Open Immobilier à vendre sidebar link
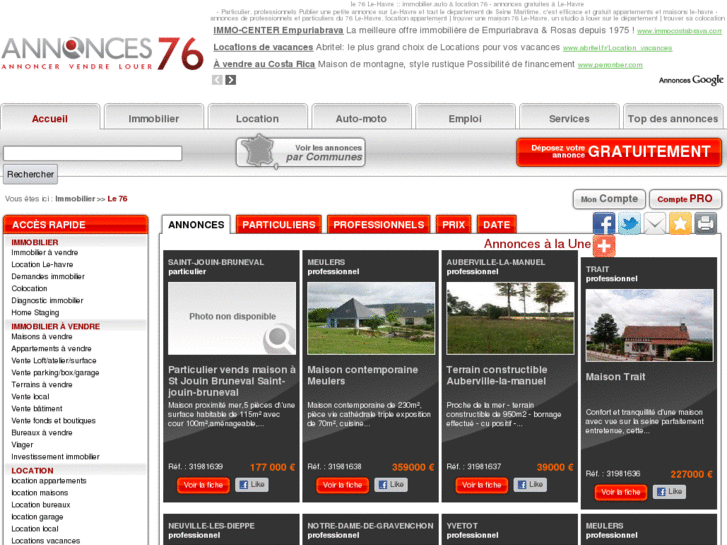The image size is (727, 545). [x=45, y=252]
